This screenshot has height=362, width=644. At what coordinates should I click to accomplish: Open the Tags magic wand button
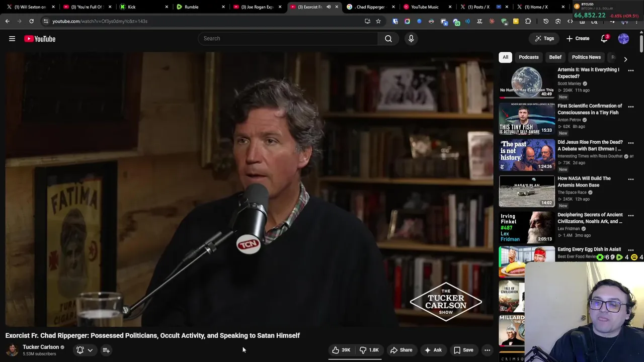544,39
